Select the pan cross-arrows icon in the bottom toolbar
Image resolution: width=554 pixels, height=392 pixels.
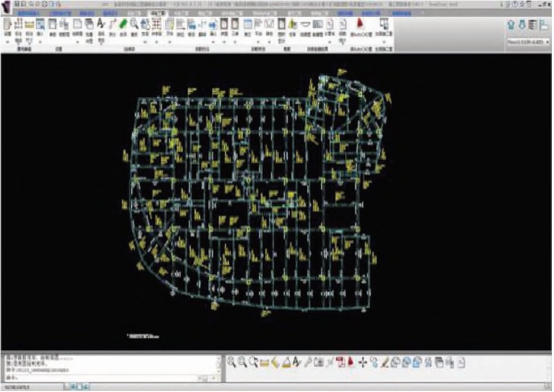coord(363,363)
